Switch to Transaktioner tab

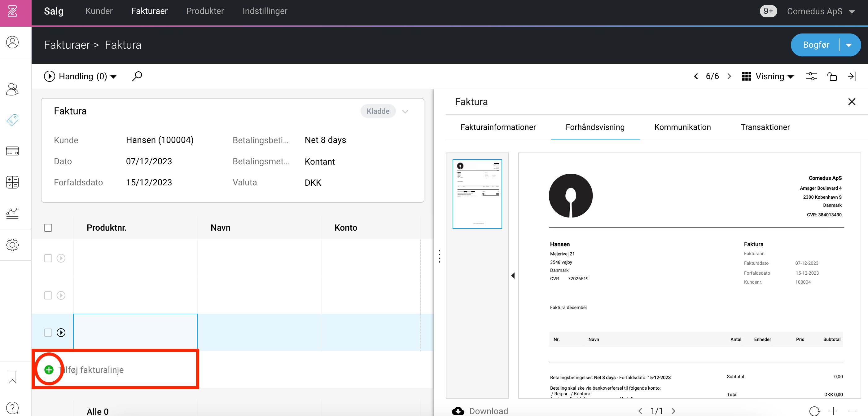(765, 127)
